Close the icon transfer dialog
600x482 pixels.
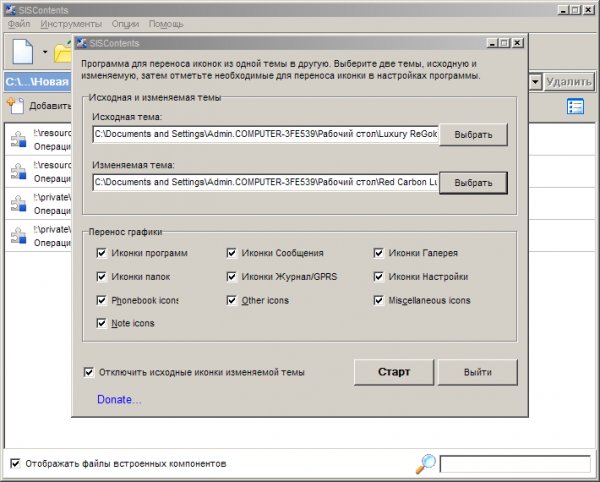click(517, 43)
